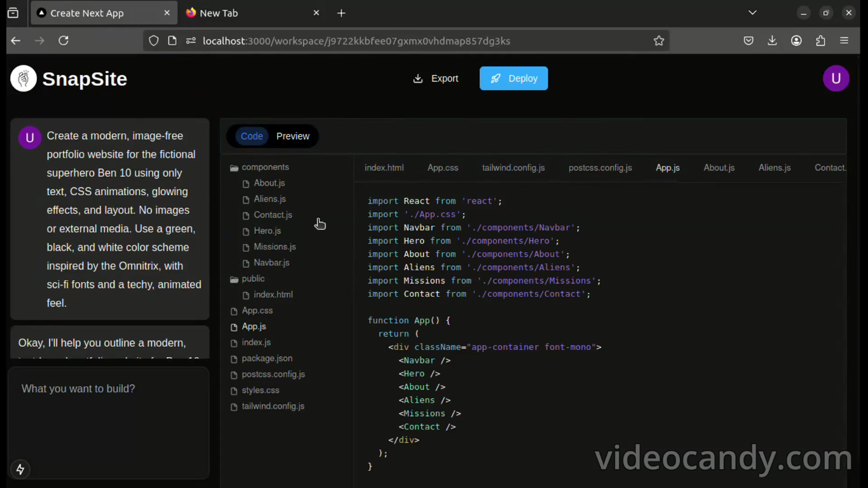Click the shield tracking protection icon
The image size is (868, 488).
pos(154,41)
